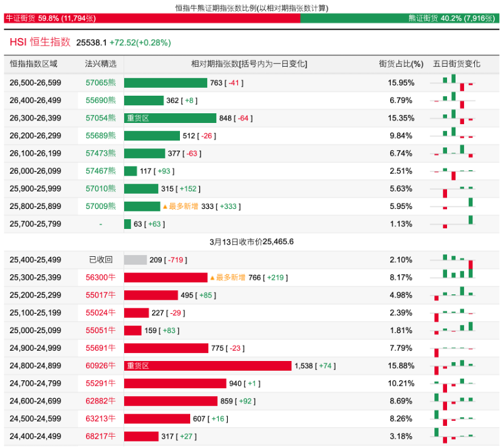The image size is (504, 447).
Task: Open the five-day chart for the 24,400-24,499 row
Action: click(454, 436)
